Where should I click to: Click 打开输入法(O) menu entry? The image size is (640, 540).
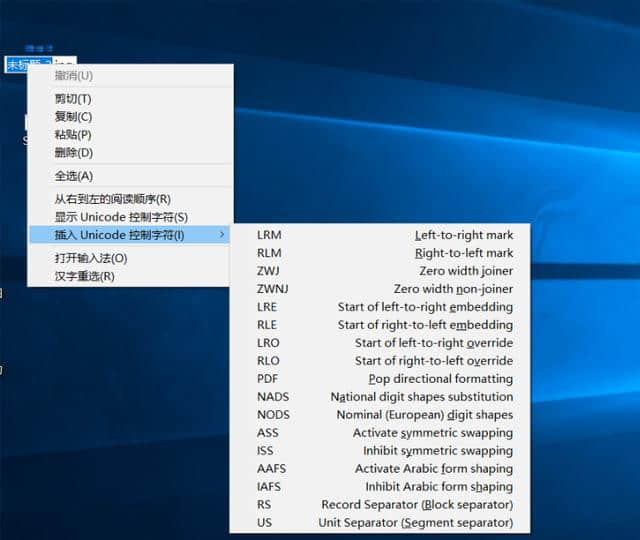point(130,258)
